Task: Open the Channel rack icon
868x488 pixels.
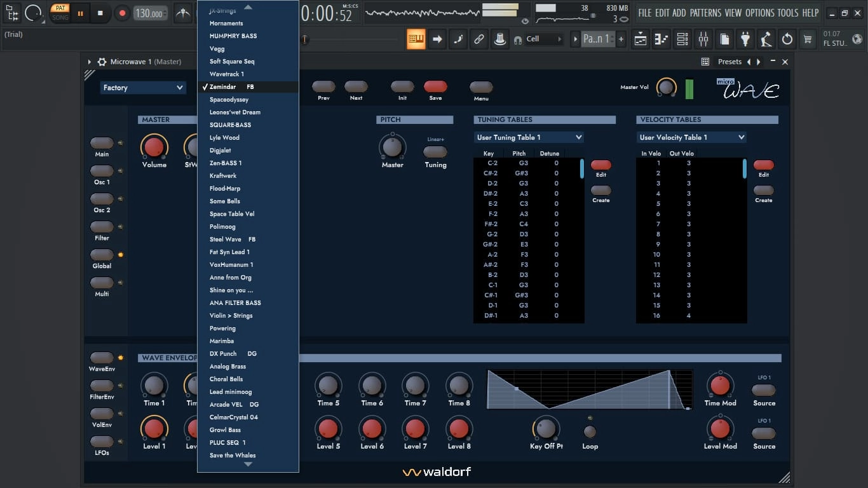Action: (x=682, y=39)
